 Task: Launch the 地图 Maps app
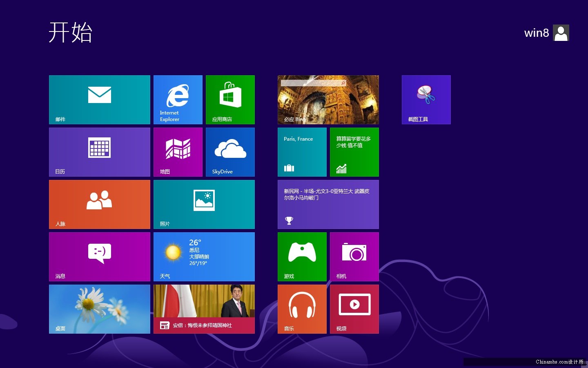(178, 152)
